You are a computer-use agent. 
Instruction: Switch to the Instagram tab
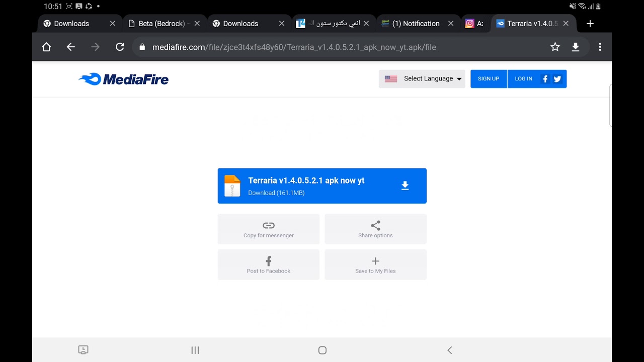click(x=475, y=24)
